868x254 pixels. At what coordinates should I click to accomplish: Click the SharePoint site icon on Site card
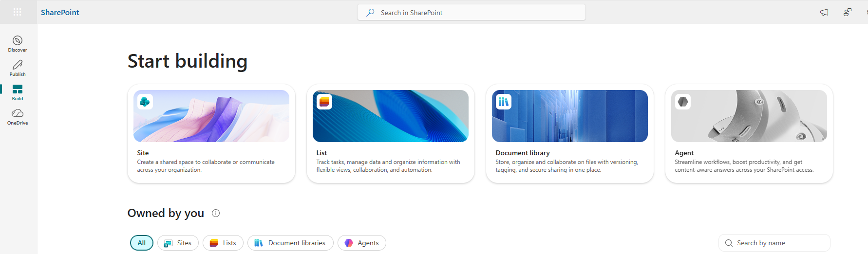pyautogui.click(x=145, y=102)
